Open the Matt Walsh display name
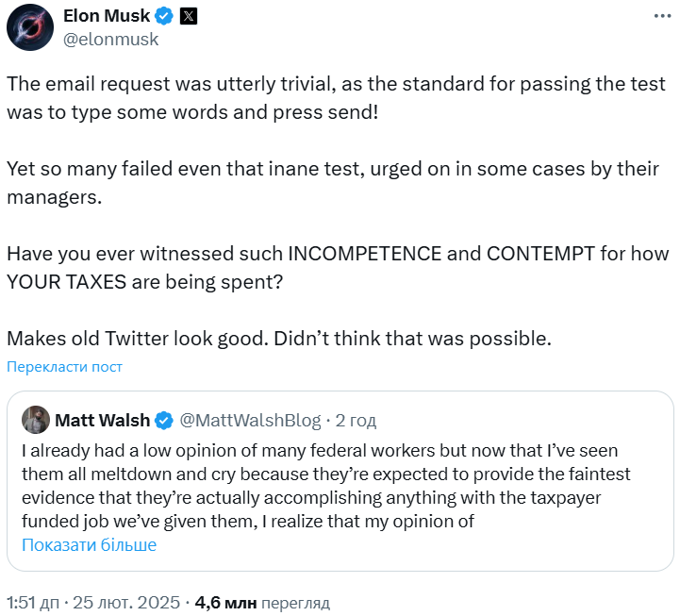680x616 pixels. click(102, 419)
